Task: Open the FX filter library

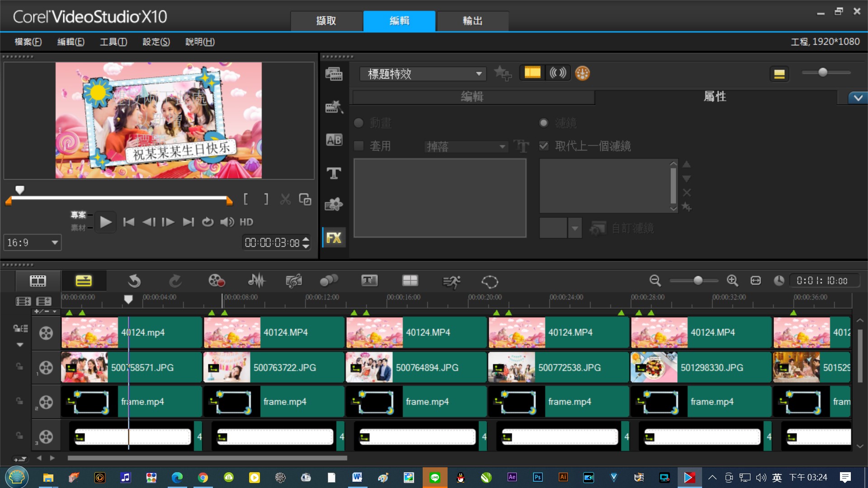Action: [334, 238]
